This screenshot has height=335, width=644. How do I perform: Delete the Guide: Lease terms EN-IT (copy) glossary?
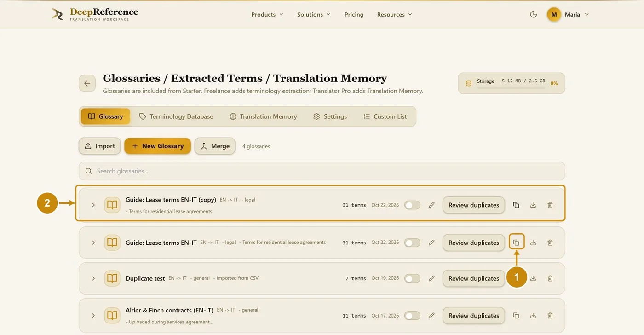(550, 205)
